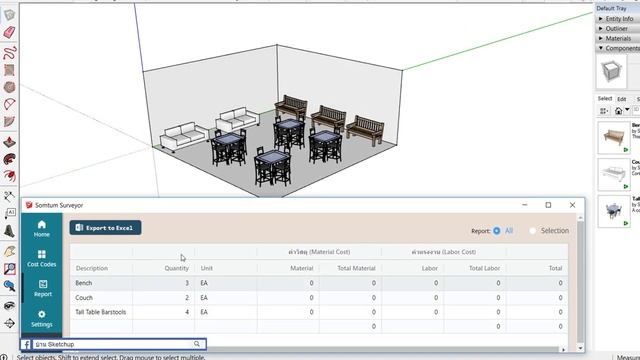Image resolution: width=640 pixels, height=360 pixels.
Task: Click scroll down arrow in Somtum Surveyor
Action: click(580, 348)
